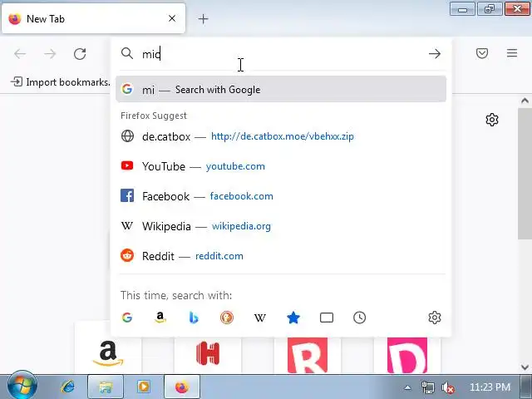Viewport: 532px width, 399px height.
Task: Open the Save to Pocket button
Action: coord(482,53)
